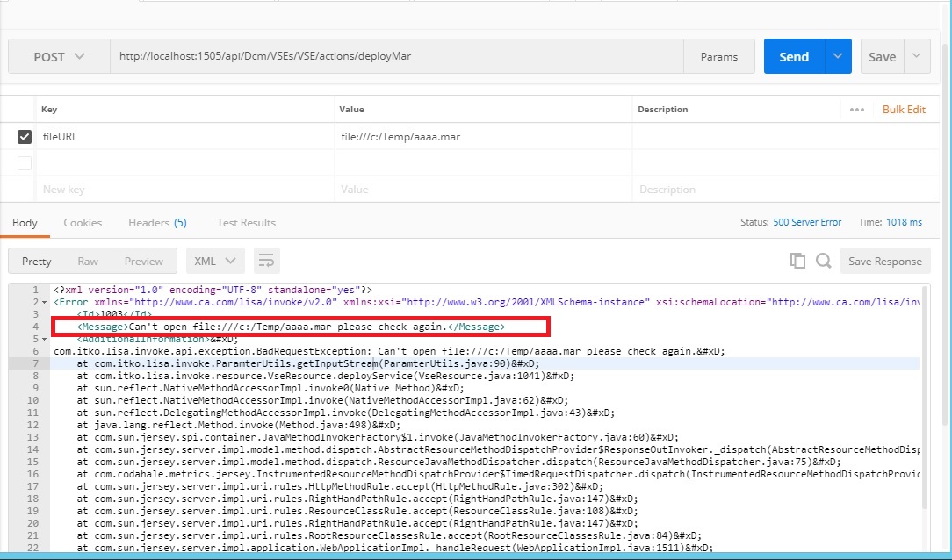Enable the empty second parameter row checkbox
This screenshot has width=952, height=560.
[x=24, y=162]
